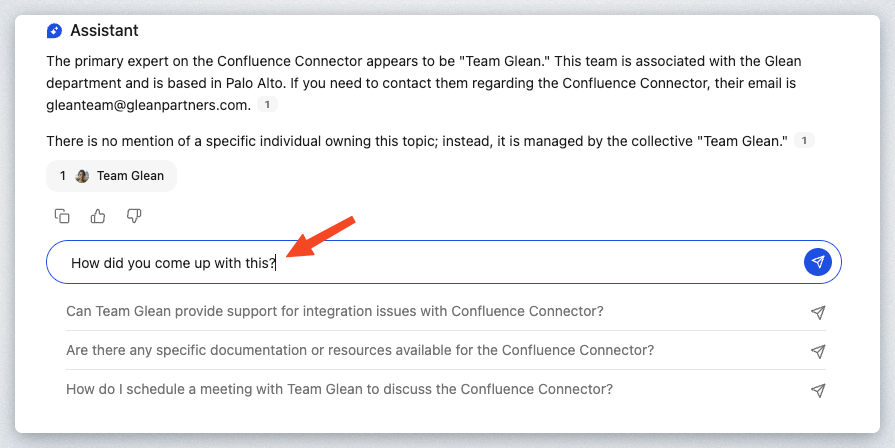895x448 pixels.
Task: Select suggestion to schedule a meeting
Action: [339, 389]
